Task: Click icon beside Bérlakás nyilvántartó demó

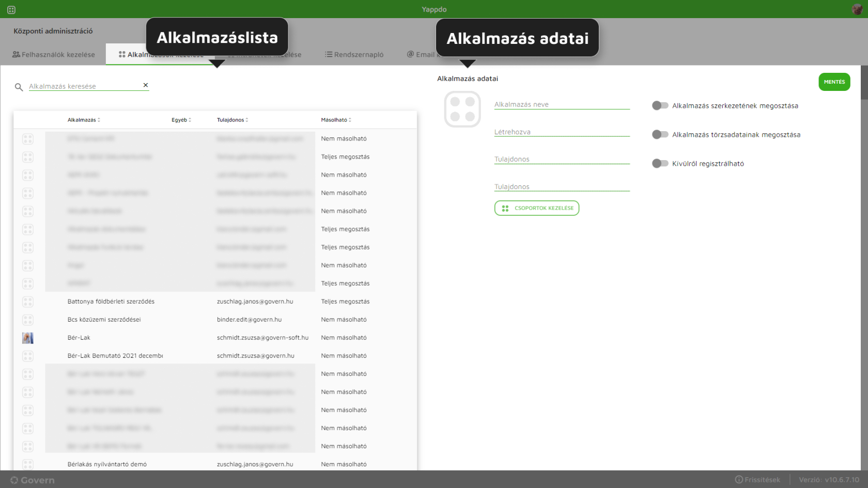Action: (x=28, y=464)
